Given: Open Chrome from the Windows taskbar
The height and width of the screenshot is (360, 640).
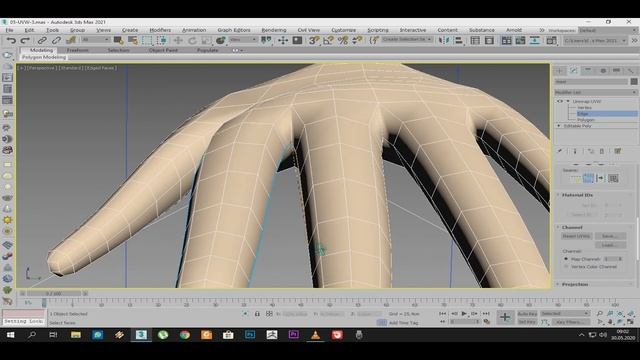Looking at the screenshot, I should point(184,335).
